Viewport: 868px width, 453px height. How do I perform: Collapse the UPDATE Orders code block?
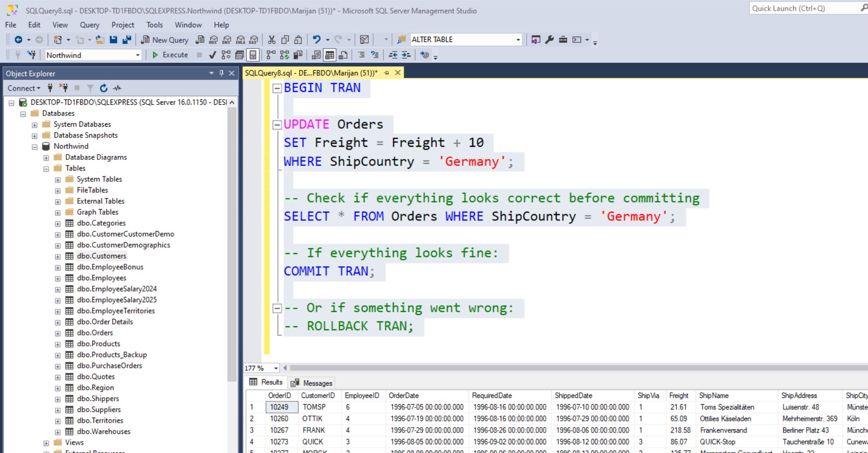[277, 125]
